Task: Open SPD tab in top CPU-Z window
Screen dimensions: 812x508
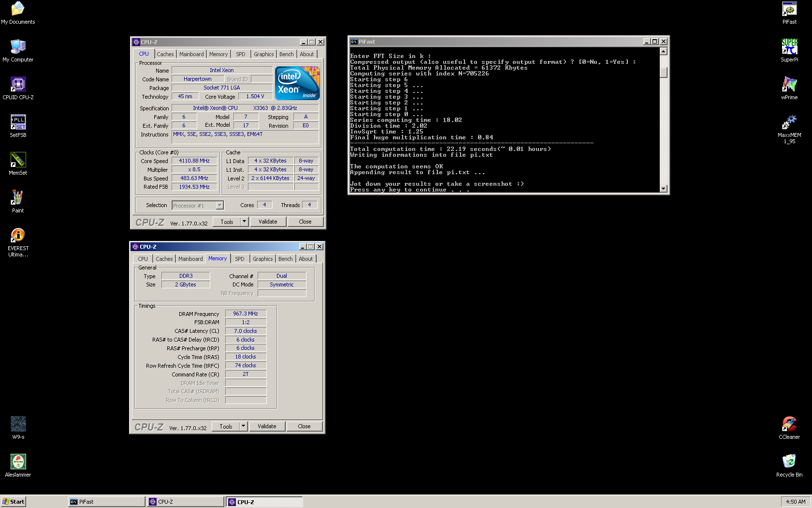Action: (x=241, y=54)
